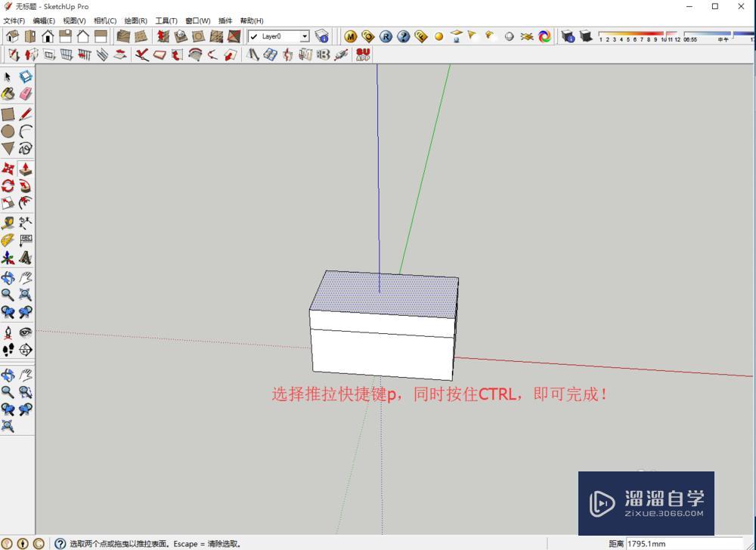Choose the Freehand squiggle tool
The width and height of the screenshot is (756, 550).
coord(26,148)
